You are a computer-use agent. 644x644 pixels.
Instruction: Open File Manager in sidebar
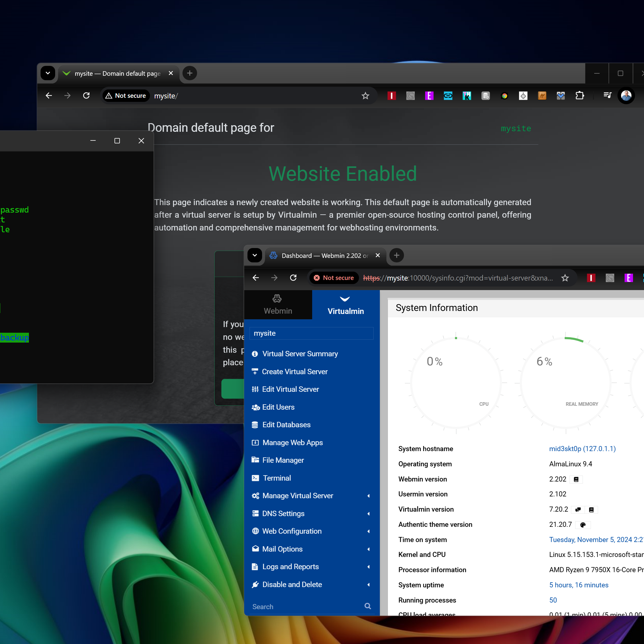click(283, 460)
